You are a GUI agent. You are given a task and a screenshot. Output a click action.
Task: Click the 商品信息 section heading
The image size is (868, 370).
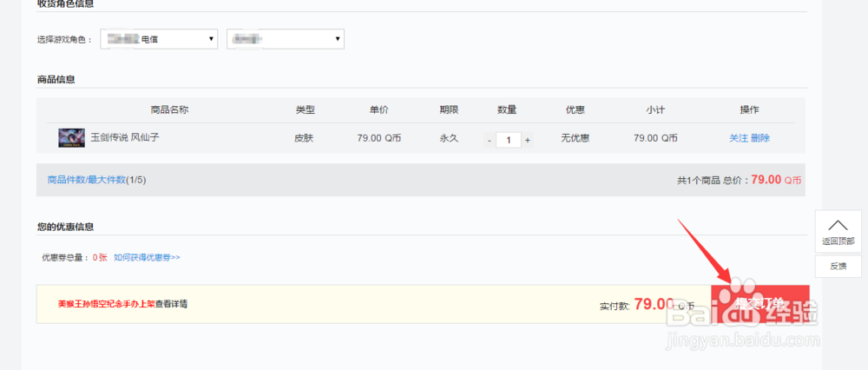click(x=56, y=79)
